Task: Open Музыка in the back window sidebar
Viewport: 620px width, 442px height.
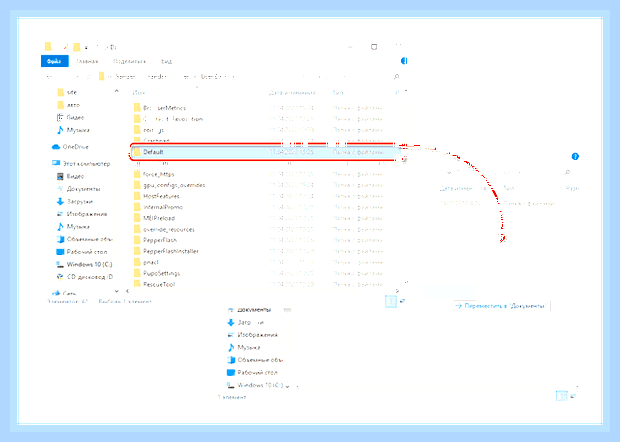Action: coord(244,347)
